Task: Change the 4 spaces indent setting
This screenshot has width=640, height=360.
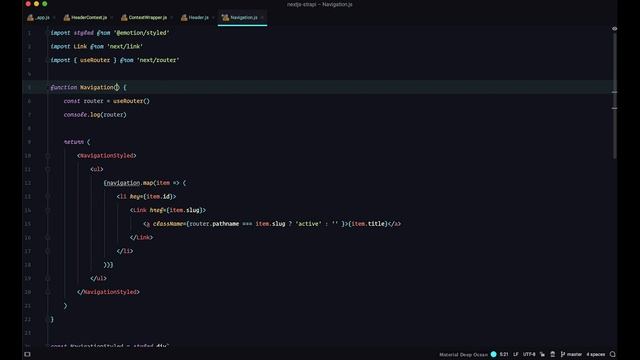Action: pos(596,354)
